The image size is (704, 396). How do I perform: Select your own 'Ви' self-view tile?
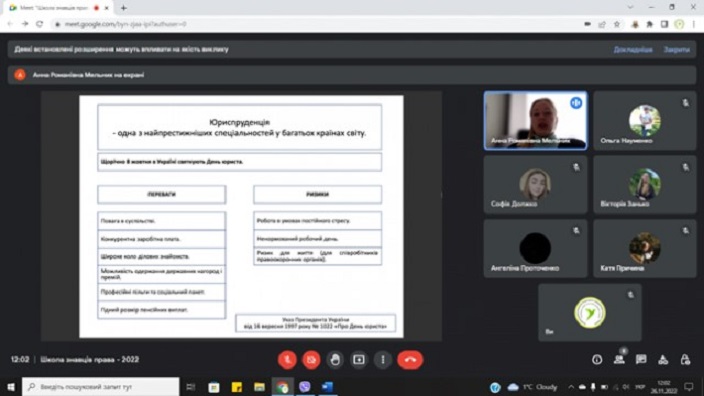pos(590,312)
